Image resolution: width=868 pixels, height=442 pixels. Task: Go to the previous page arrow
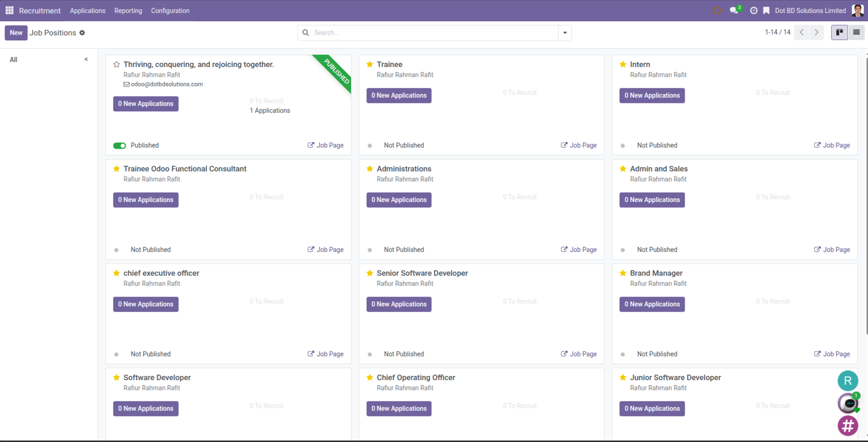[802, 33]
